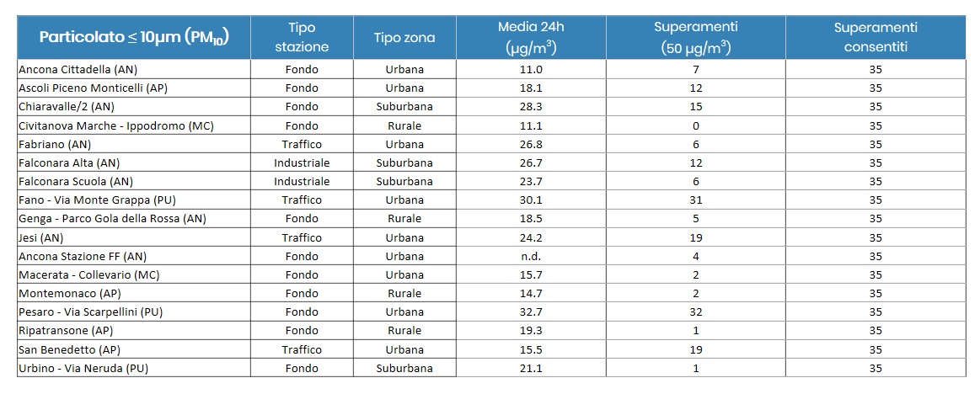Select Genga - Parco Gola della Rossa (AN)

pyautogui.click(x=112, y=219)
